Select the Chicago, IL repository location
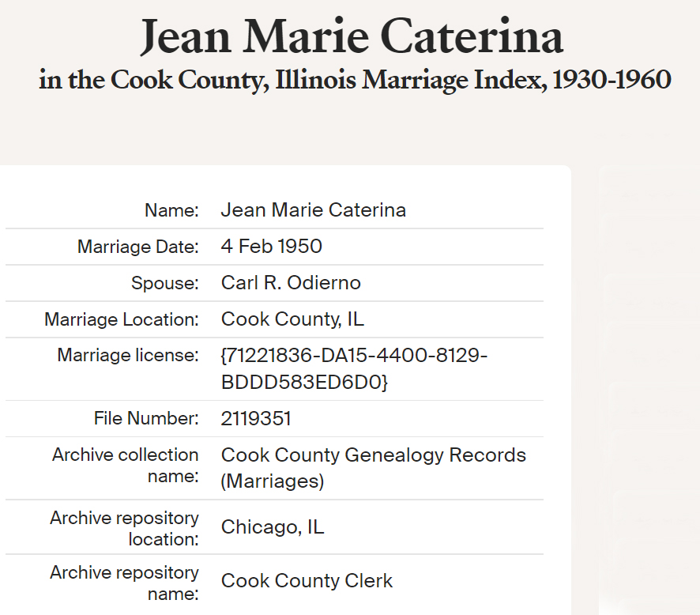The width and height of the screenshot is (700, 615). [x=272, y=527]
